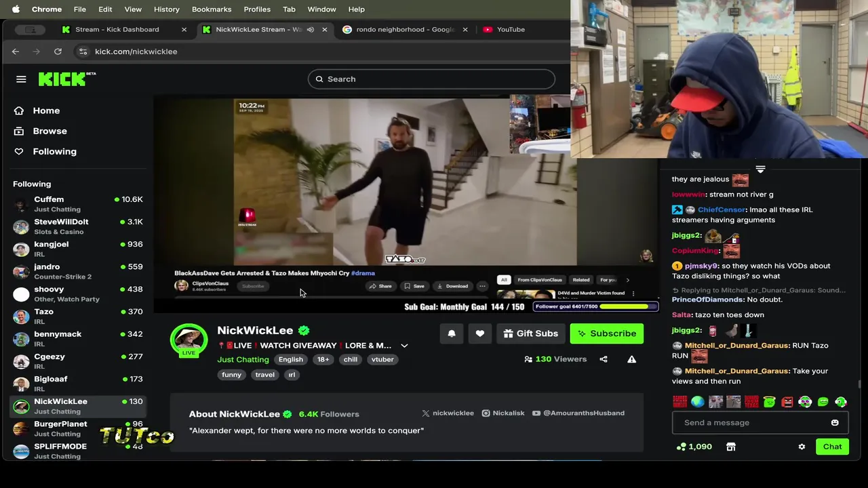Share the stream via the share icon
This screenshot has height=488, width=868.
604,359
